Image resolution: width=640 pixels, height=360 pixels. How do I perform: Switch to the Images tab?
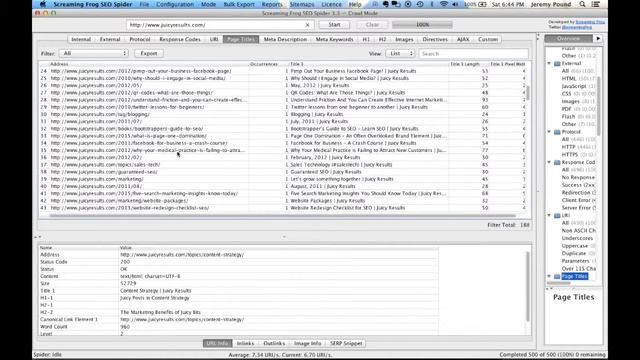(x=404, y=40)
